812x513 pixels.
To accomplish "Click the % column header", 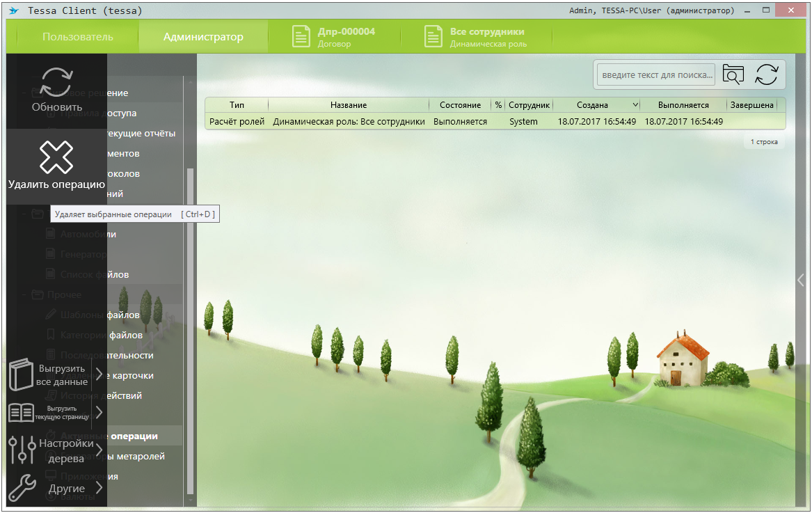I will pyautogui.click(x=498, y=104).
